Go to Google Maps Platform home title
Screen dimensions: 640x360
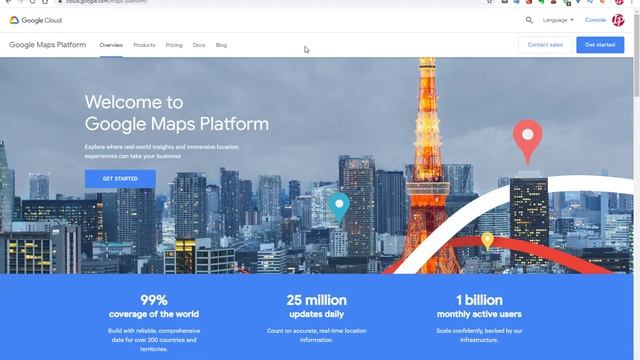click(x=48, y=45)
